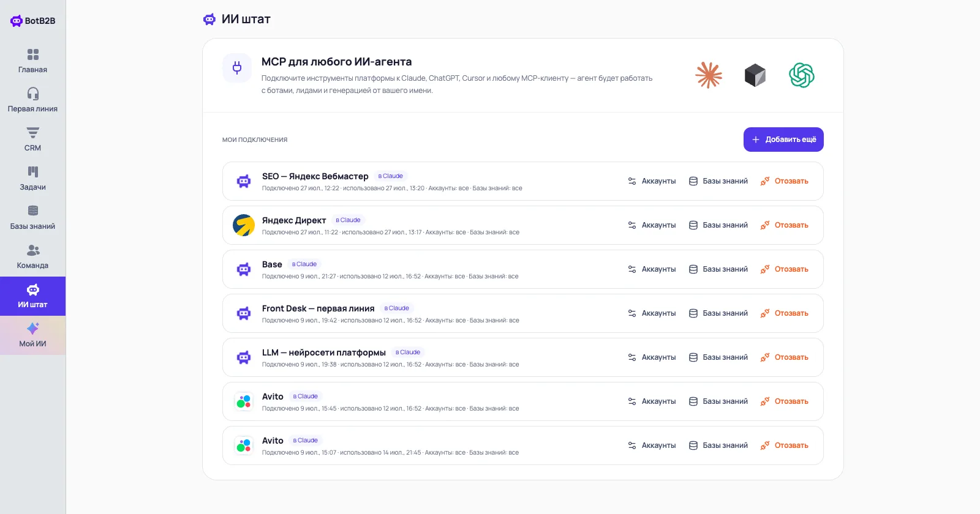Open the Главная sidebar section
The width and height of the screenshot is (980, 514).
pos(32,61)
